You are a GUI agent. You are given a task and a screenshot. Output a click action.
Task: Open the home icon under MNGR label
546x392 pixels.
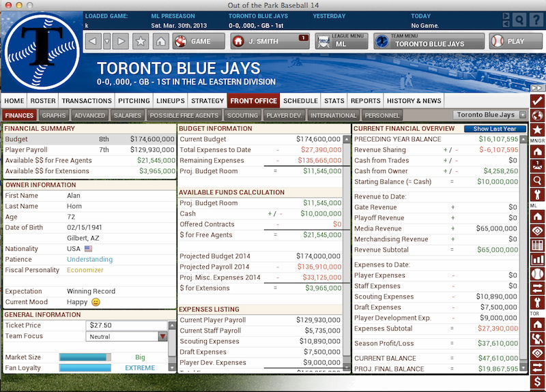(x=537, y=151)
